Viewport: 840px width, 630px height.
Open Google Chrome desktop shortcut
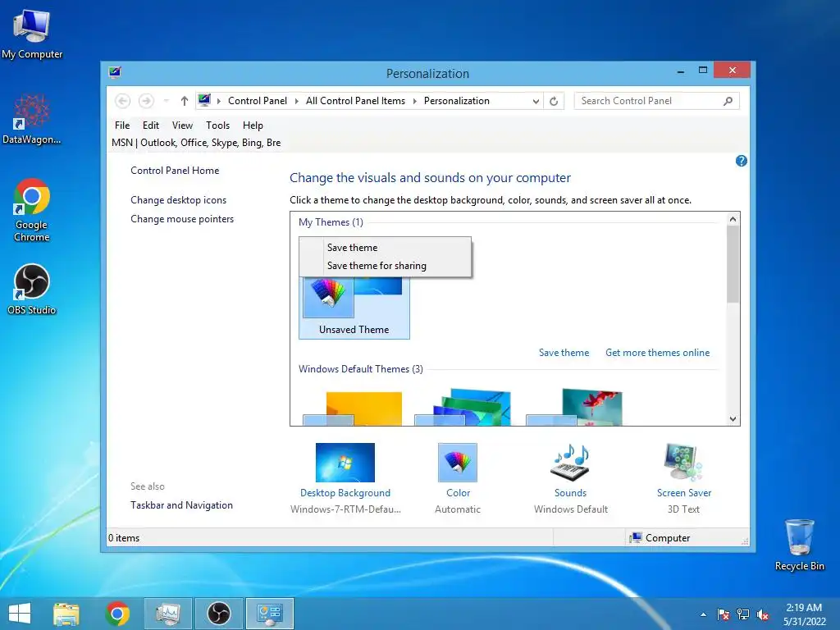coord(32,210)
